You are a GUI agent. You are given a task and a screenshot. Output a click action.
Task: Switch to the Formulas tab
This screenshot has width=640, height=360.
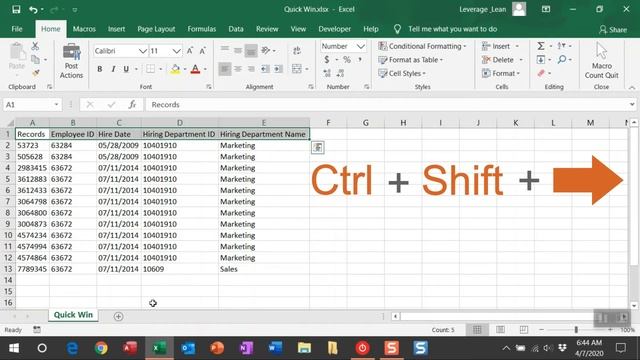tap(202, 29)
